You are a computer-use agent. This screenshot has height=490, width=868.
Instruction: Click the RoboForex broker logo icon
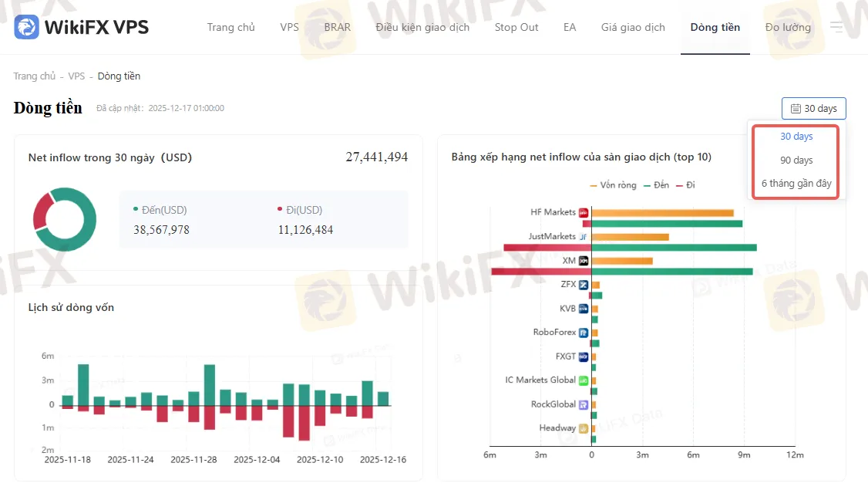click(584, 333)
